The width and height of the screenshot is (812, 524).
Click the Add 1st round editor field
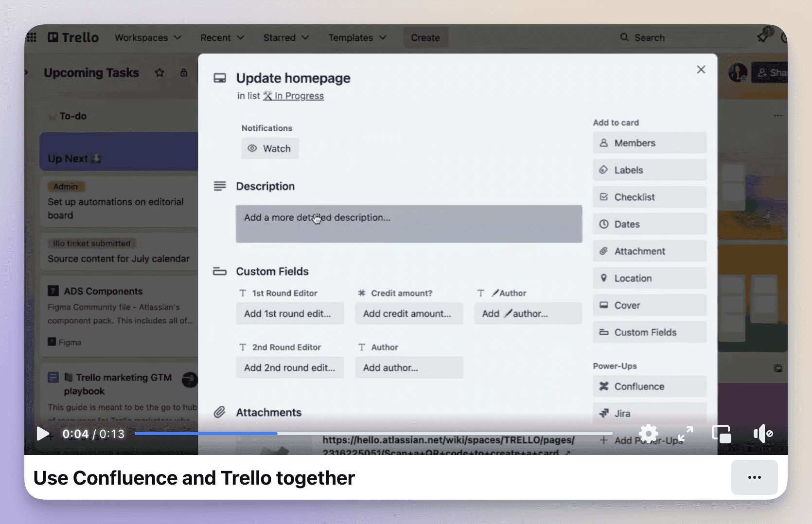(290, 314)
